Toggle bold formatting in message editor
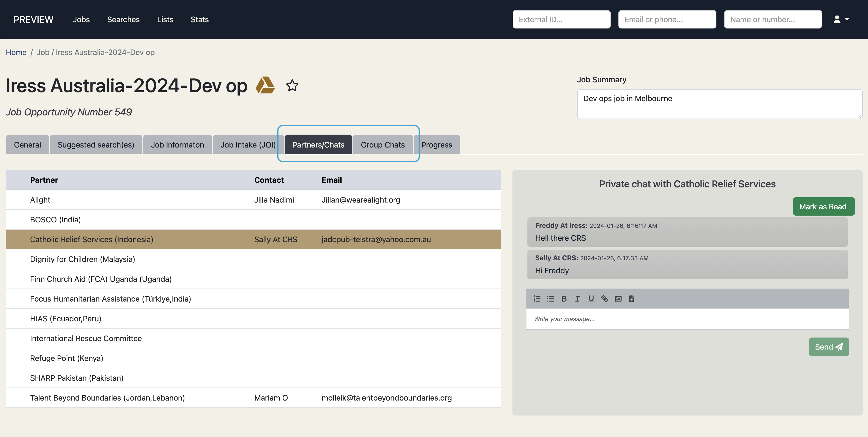The height and width of the screenshot is (437, 868). [x=564, y=298]
